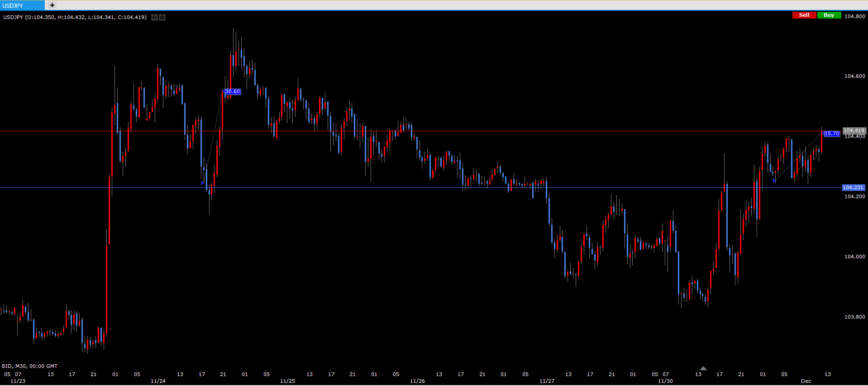Select the blue arrow marker below the 15.70 label
Viewport: 868px width, 386px height.
[x=774, y=181]
